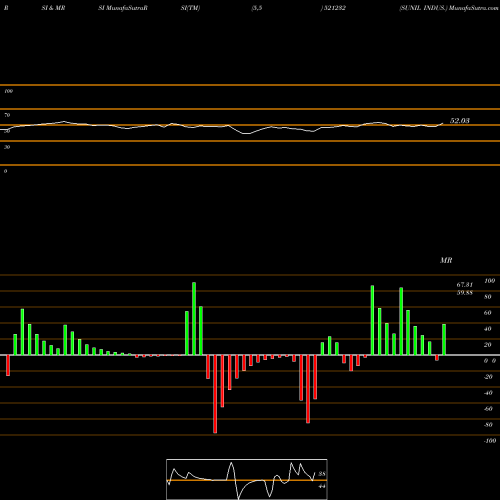
Task: Open the mini oscillator preview chart thumbnail
Action: coord(247,479)
